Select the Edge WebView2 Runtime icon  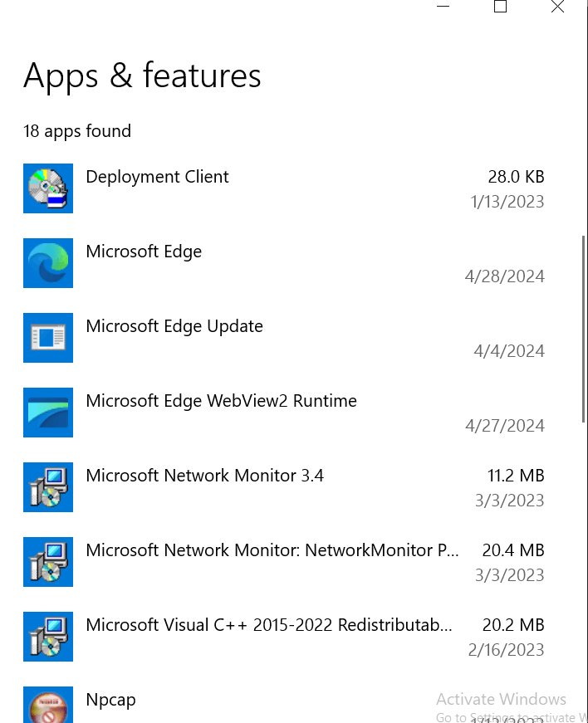coord(48,413)
